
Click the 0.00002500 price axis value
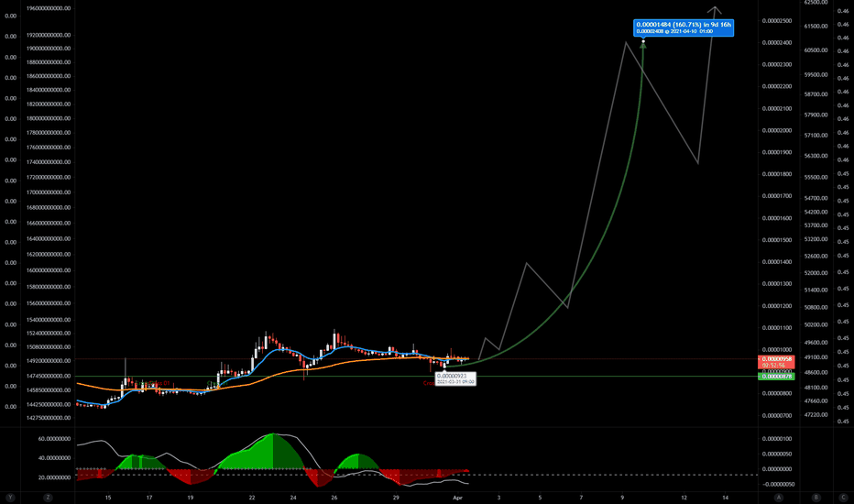coord(777,21)
